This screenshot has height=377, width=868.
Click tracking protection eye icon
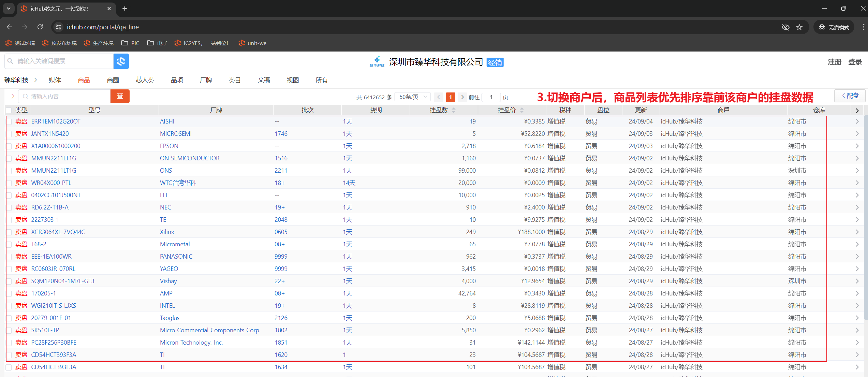point(785,27)
